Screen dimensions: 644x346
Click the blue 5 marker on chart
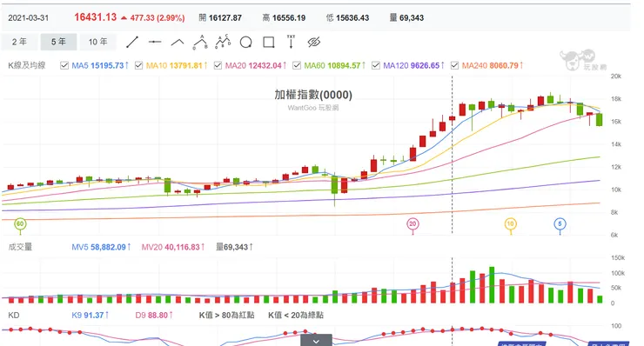[560, 224]
